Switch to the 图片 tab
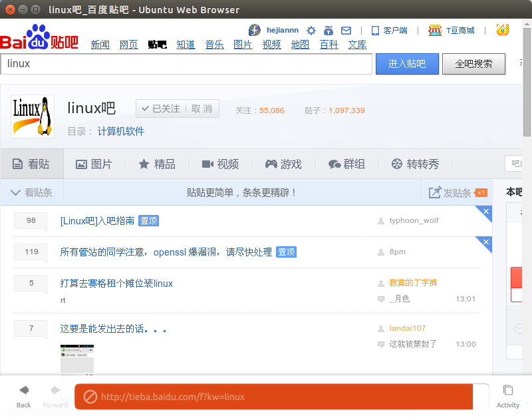The image size is (532, 418). click(94, 164)
